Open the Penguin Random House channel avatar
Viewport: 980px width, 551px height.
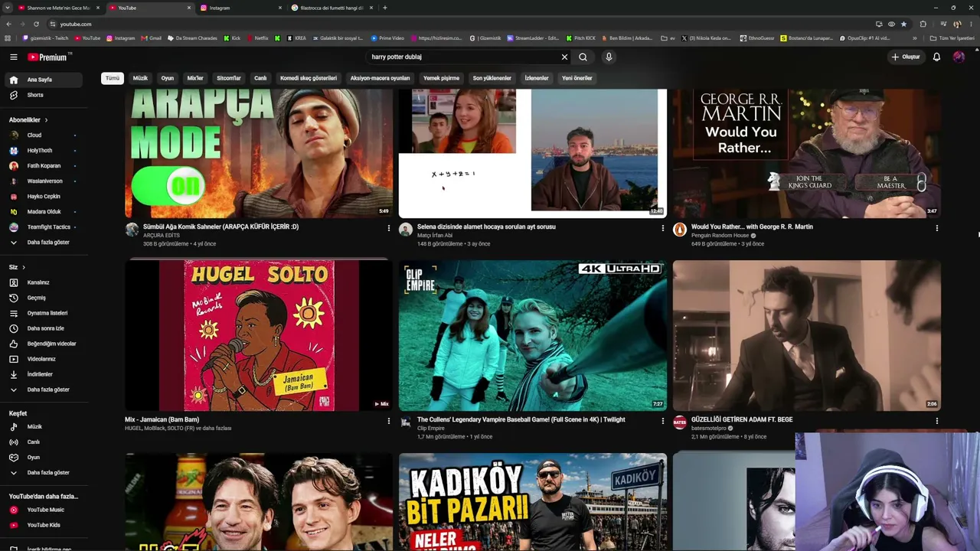click(x=680, y=230)
